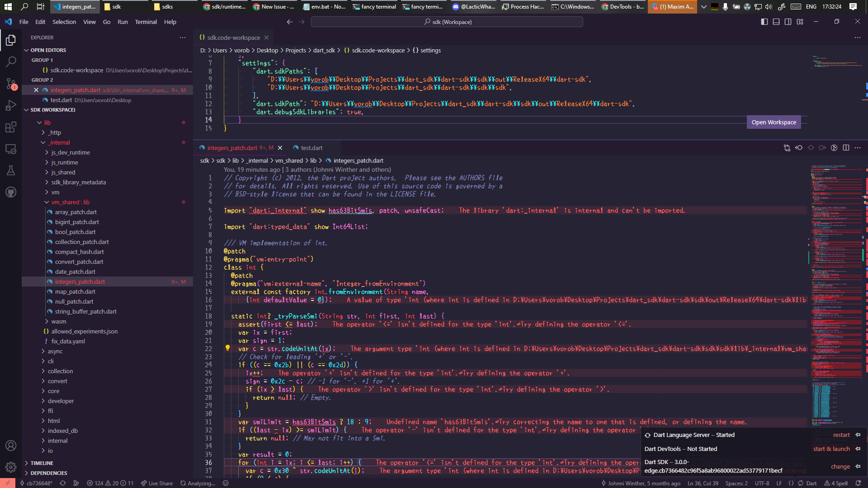Click Ln 36, Col 39 to go to line
Viewport: 868px width, 488px height.
(703, 483)
